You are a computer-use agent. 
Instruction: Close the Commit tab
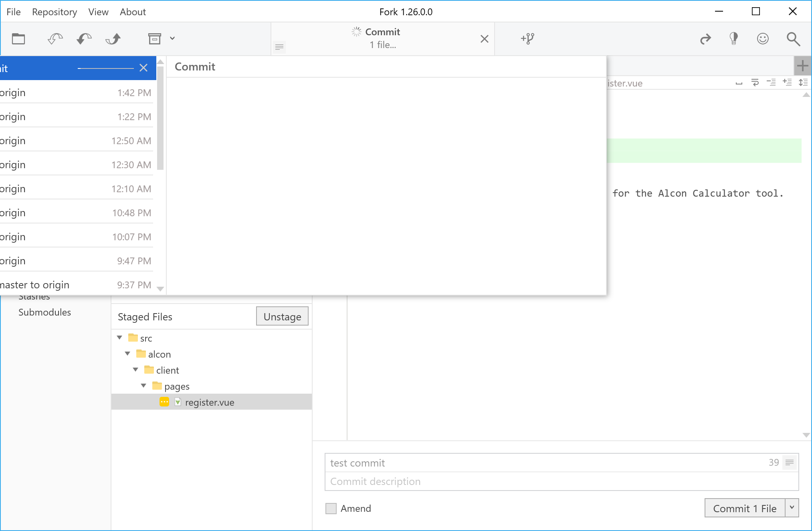click(485, 39)
